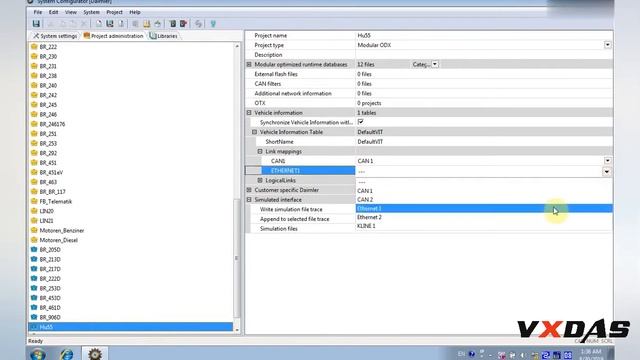Collapse the Vehicle Information Table node
The height and width of the screenshot is (360, 640).
coord(254,132)
